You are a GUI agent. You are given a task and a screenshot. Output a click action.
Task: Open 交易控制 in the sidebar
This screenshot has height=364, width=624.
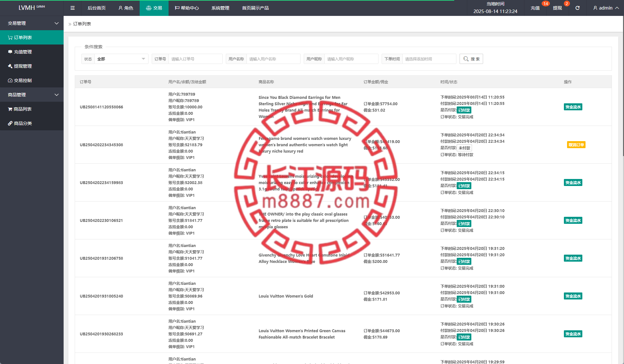(32, 80)
